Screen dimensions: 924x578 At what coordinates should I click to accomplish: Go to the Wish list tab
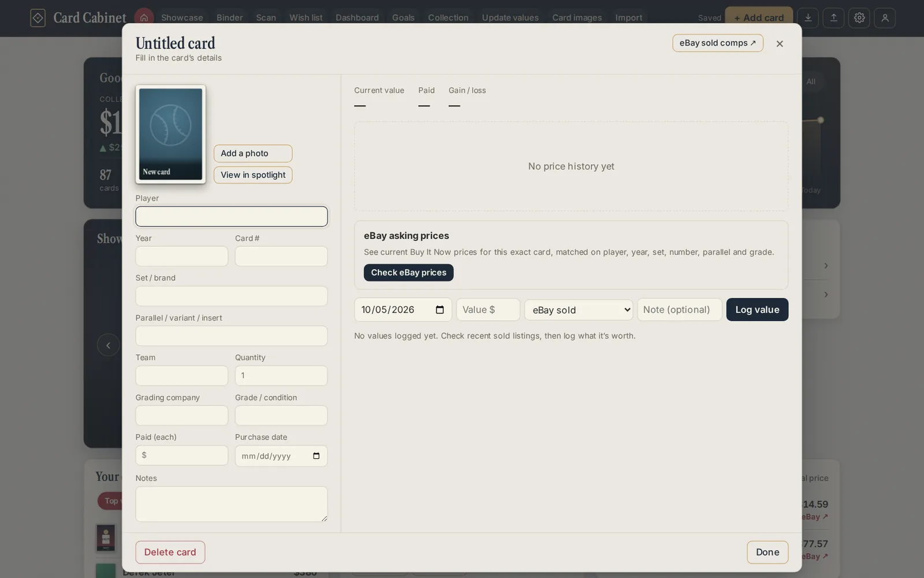pyautogui.click(x=305, y=18)
